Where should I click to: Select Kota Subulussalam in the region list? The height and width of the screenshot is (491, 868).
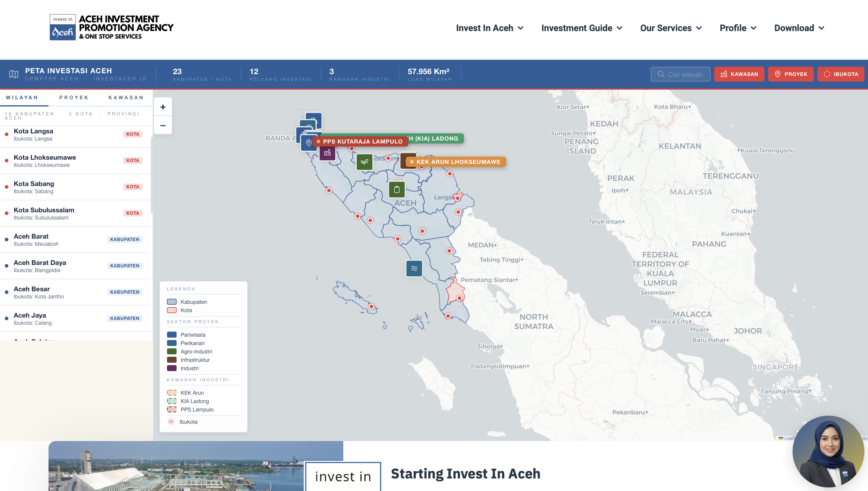[x=75, y=214]
